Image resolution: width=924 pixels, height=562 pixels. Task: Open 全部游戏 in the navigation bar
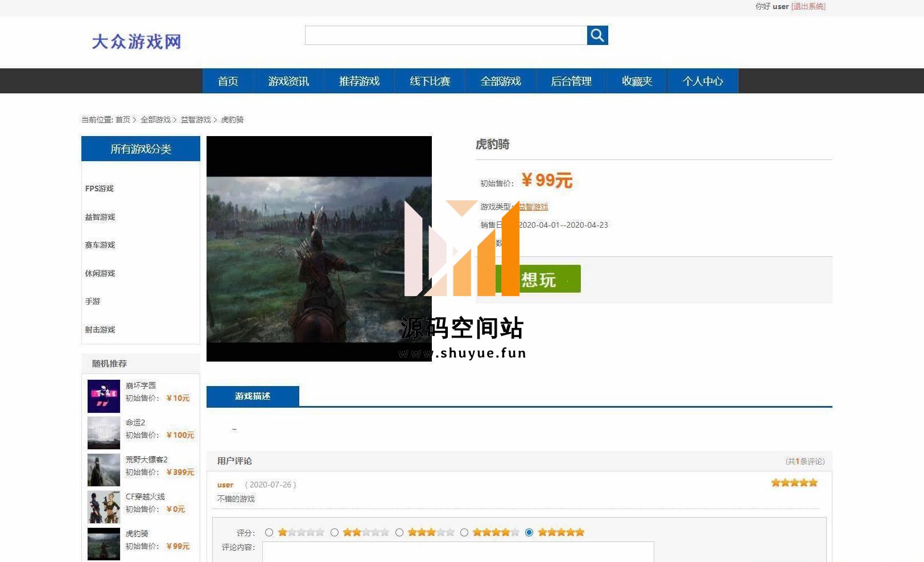501,81
